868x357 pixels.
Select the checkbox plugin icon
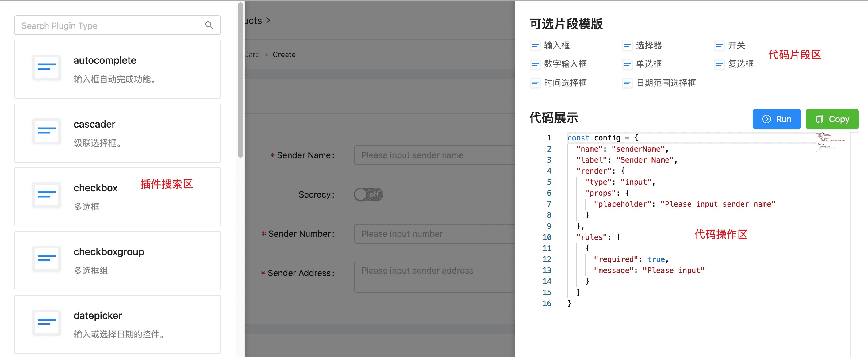(47, 194)
